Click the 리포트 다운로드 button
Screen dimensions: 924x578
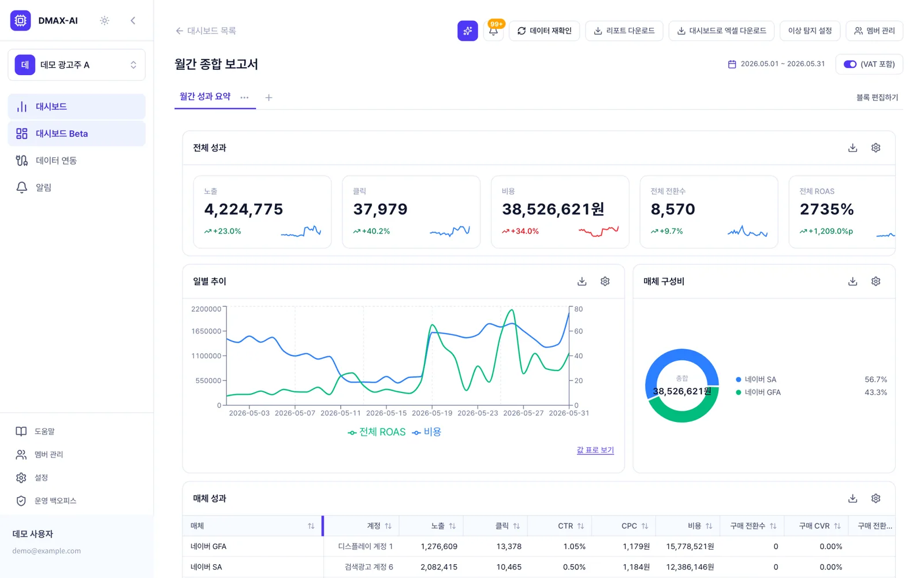click(x=624, y=31)
